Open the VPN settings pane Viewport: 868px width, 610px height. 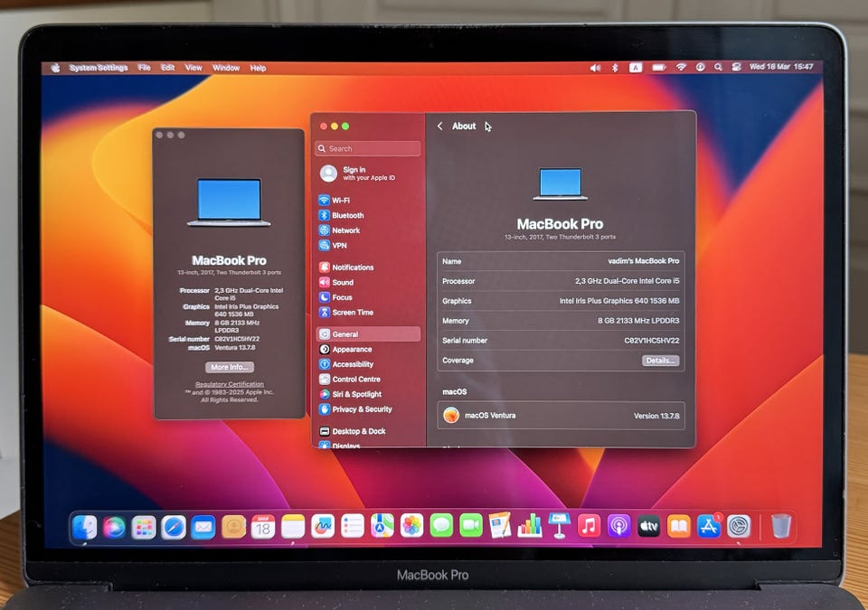point(333,245)
